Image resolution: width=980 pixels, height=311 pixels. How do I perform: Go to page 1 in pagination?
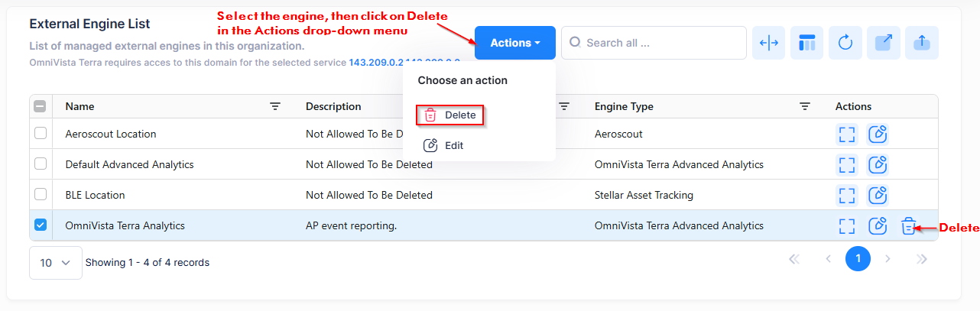(858, 259)
